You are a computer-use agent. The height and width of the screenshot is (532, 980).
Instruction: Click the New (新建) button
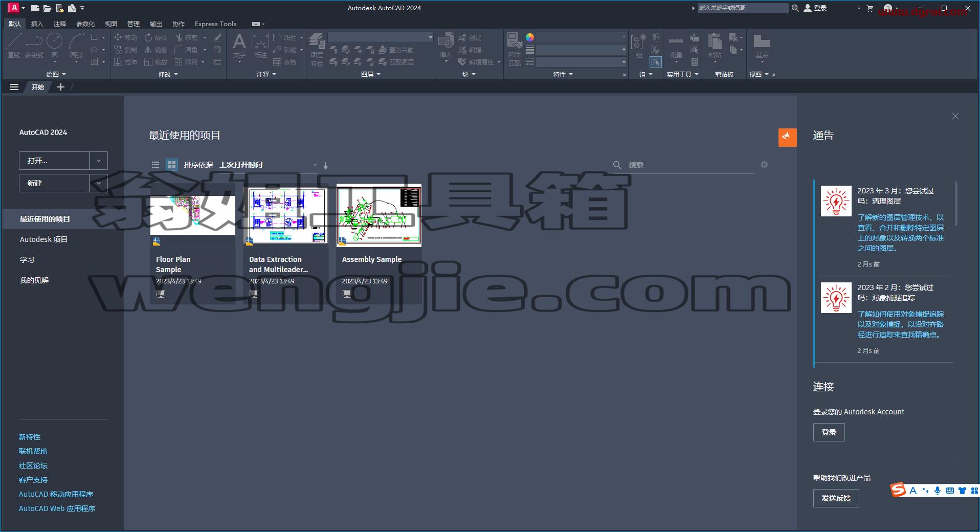(x=54, y=183)
